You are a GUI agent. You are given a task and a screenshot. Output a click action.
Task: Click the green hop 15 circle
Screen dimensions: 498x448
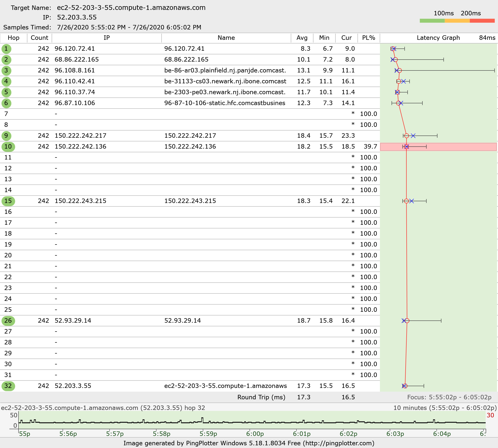pos(8,201)
